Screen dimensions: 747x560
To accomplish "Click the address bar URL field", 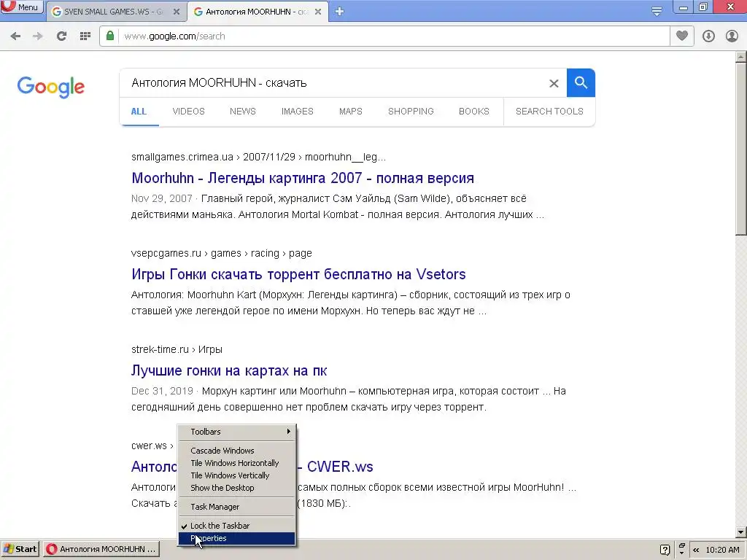I will click(395, 36).
